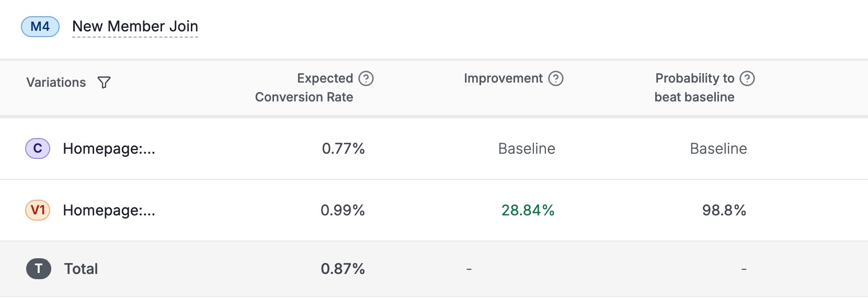868x298 pixels.
Task: Click the 0.99% V1 conversion rate
Action: click(342, 210)
